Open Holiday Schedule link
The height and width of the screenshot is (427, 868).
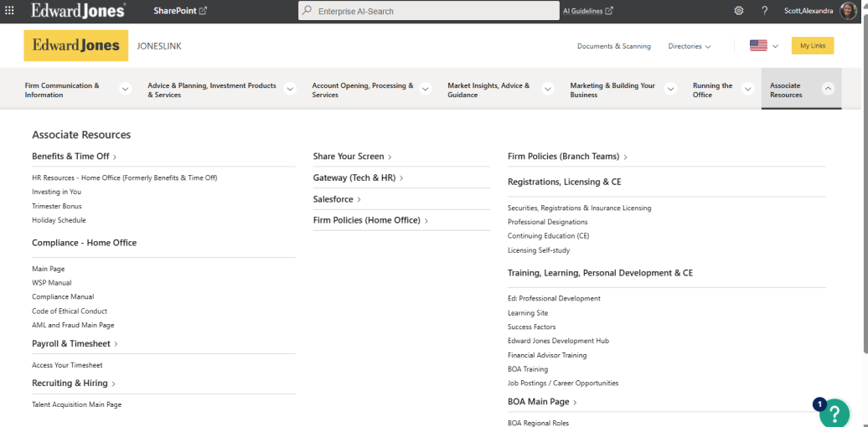tap(59, 220)
